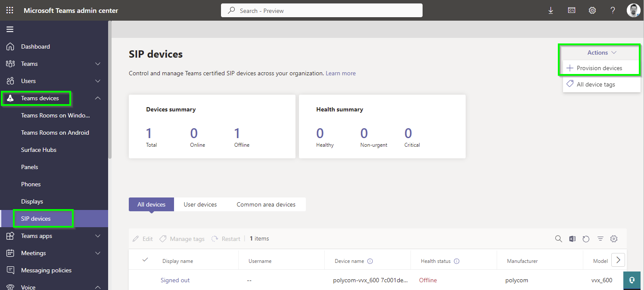Expand the Teams apps section chevron

(x=98, y=236)
